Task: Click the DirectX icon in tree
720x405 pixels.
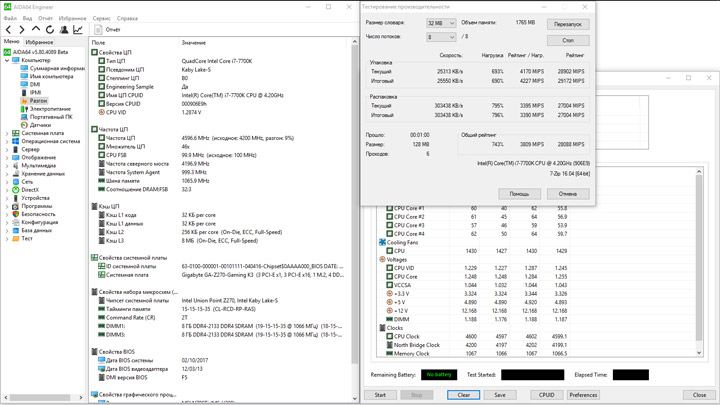Action: [x=16, y=190]
